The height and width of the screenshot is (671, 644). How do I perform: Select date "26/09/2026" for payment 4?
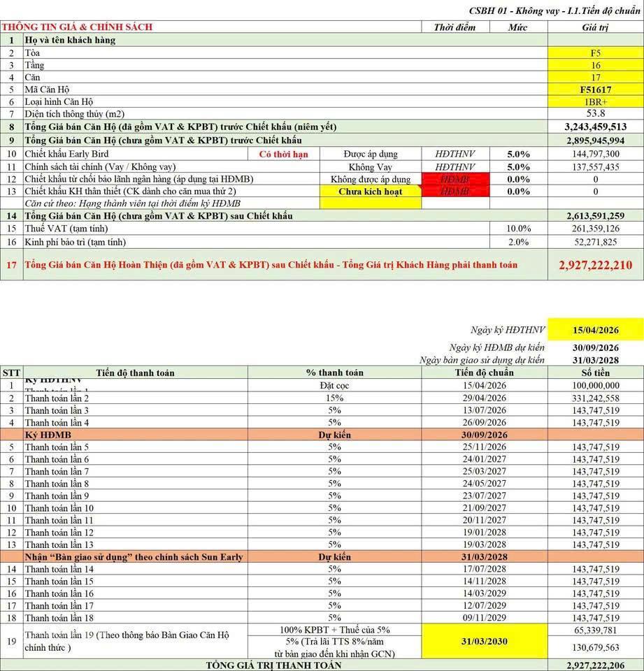tap(485, 422)
